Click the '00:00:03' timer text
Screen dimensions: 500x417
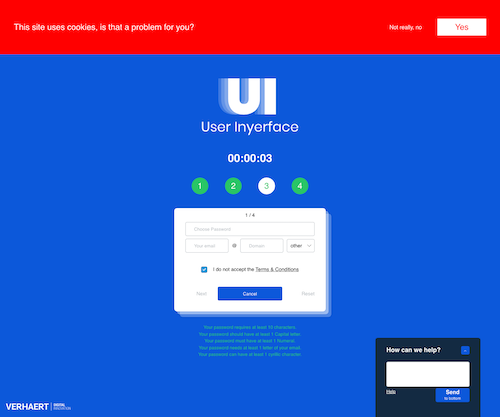click(x=250, y=158)
